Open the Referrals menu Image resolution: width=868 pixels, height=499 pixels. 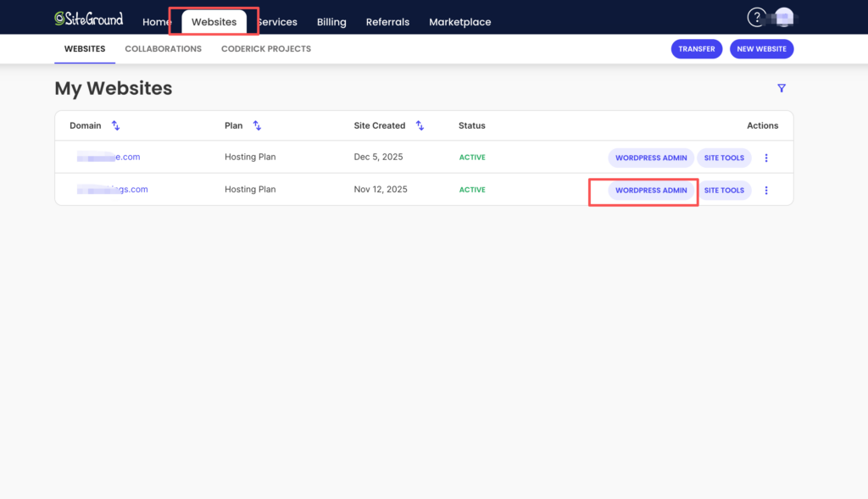pyautogui.click(x=387, y=22)
